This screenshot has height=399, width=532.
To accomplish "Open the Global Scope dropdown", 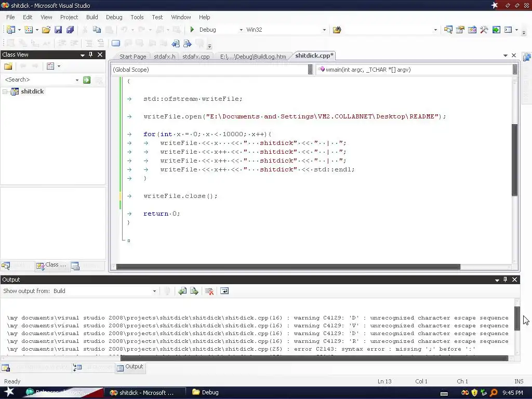I will point(310,70).
